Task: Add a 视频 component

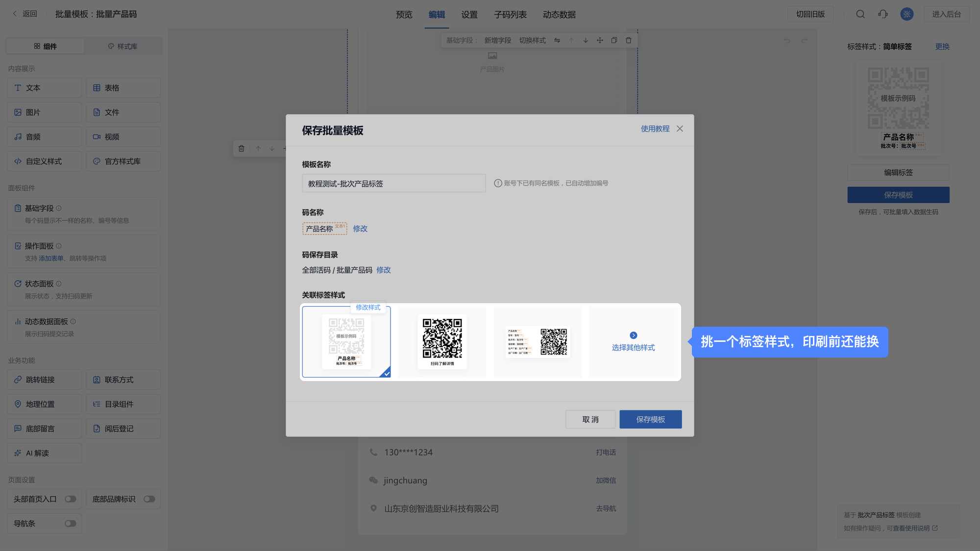Action: pos(123,137)
